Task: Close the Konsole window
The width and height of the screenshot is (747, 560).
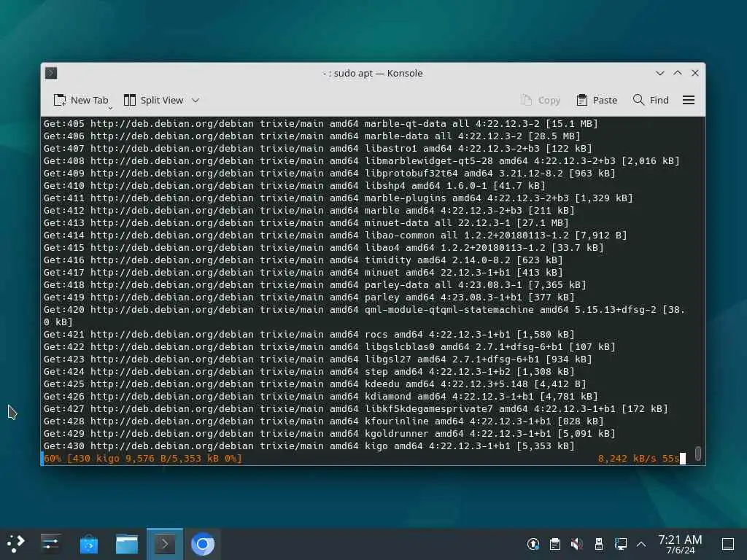Action: (x=695, y=73)
